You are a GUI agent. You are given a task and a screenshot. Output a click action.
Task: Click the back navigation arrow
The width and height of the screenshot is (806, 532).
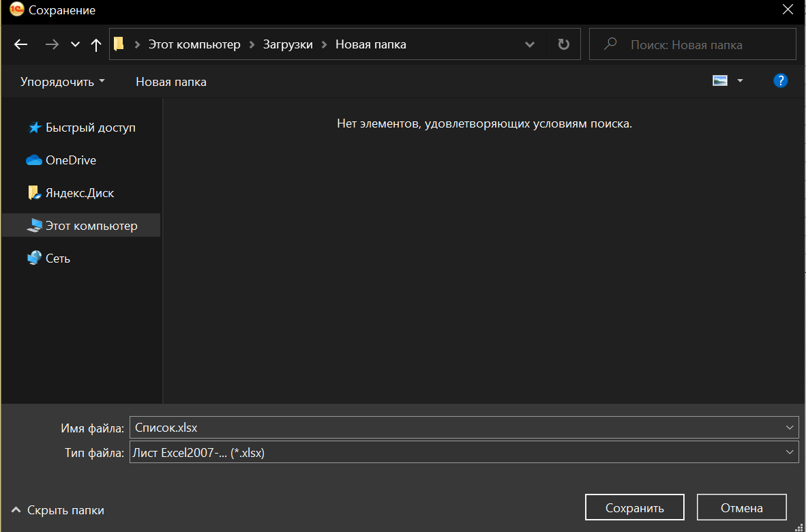coord(21,45)
